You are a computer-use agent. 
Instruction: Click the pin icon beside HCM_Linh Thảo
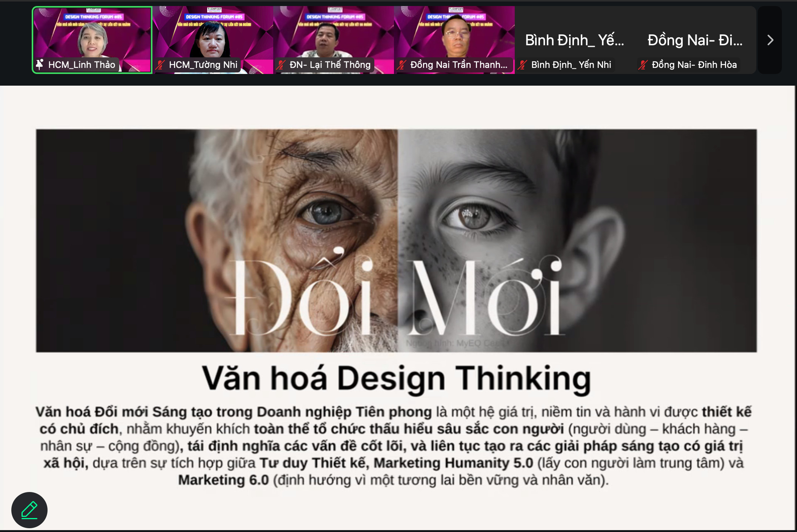pos(39,65)
